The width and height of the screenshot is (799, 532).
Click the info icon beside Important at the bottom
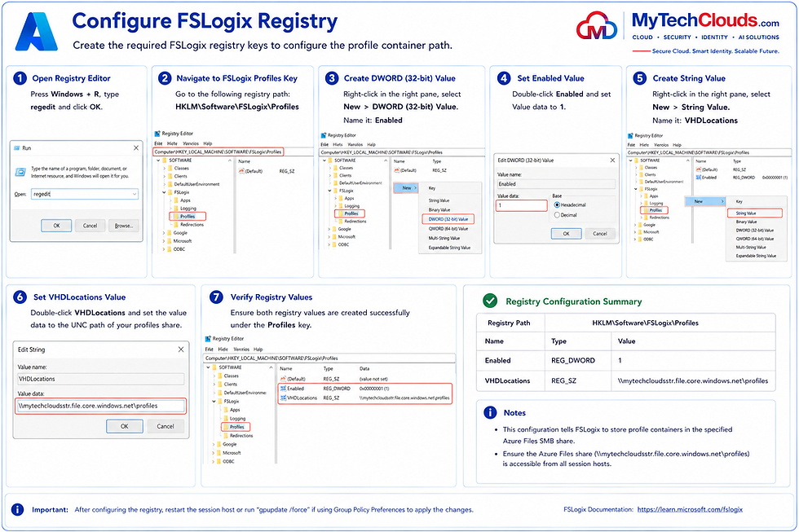pyautogui.click(x=17, y=510)
